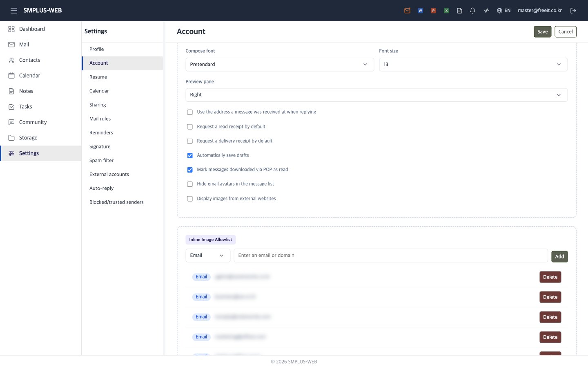
Task: Enable 'Request a delivery receipt by default'
Action: coord(190,141)
